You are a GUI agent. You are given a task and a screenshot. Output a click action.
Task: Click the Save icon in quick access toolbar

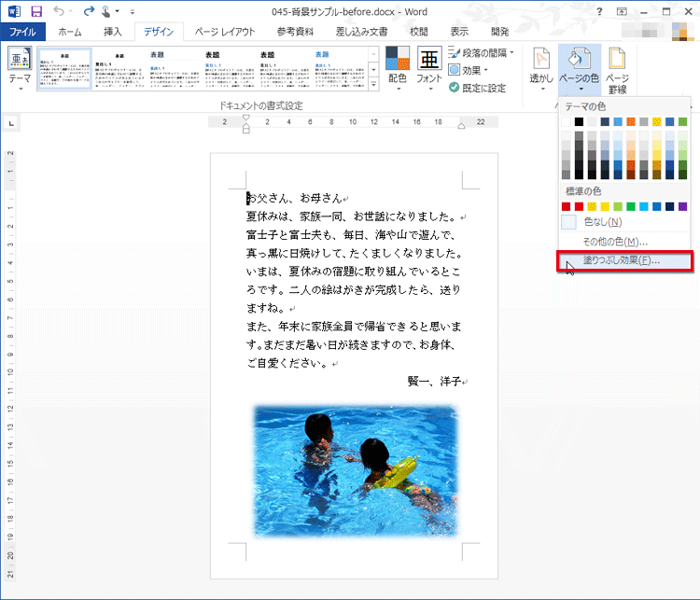click(x=36, y=11)
